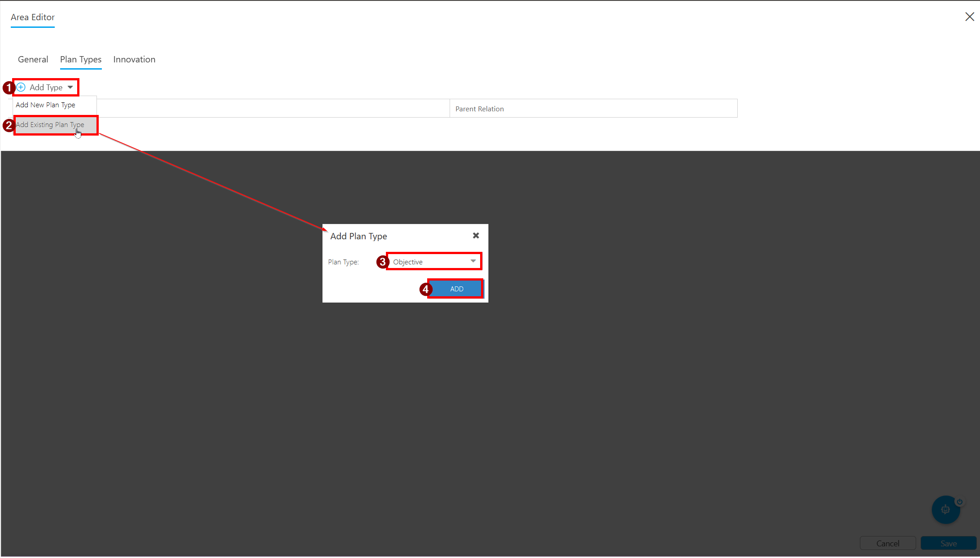This screenshot has width=980, height=558.
Task: Expand the Add Type dropdown caret
Action: [x=70, y=87]
